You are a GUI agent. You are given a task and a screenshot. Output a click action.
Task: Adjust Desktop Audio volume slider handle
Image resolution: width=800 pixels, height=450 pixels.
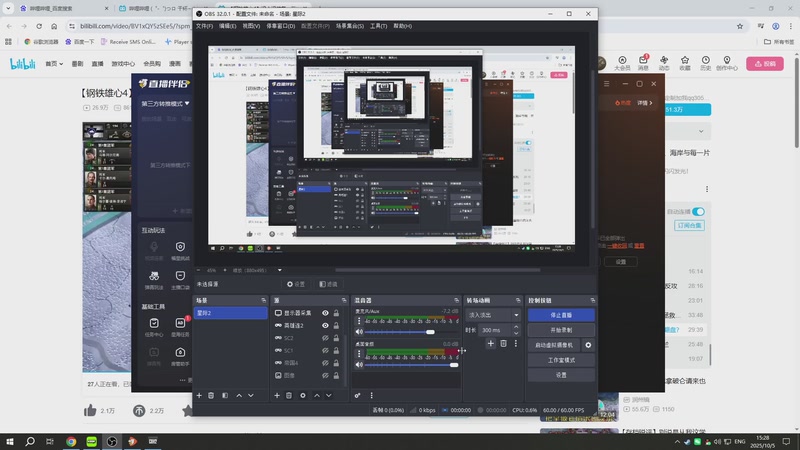pos(454,365)
